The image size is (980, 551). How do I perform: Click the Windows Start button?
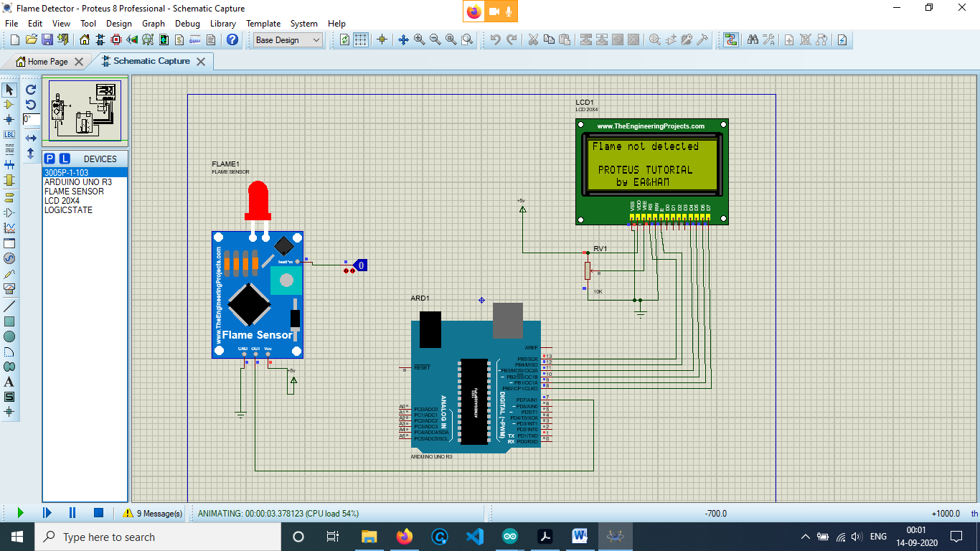17,537
